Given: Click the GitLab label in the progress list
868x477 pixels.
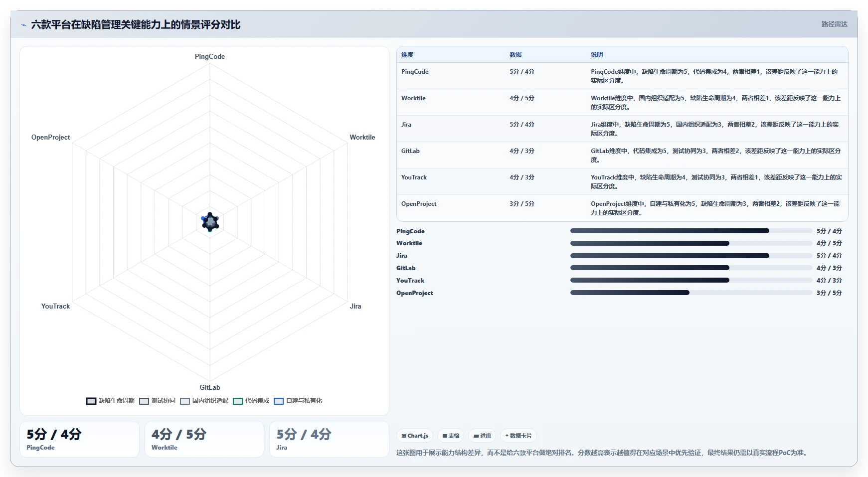Looking at the screenshot, I should 406,268.
